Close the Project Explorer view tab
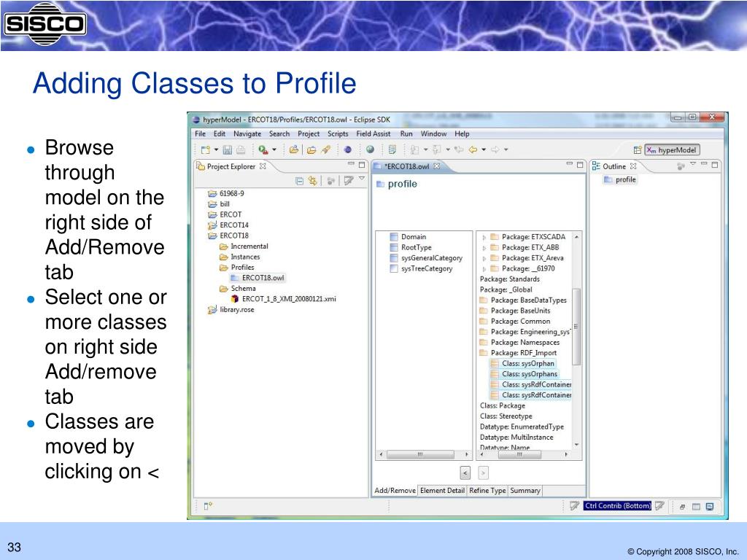Image resolution: width=747 pixels, height=560 pixels. [263, 166]
